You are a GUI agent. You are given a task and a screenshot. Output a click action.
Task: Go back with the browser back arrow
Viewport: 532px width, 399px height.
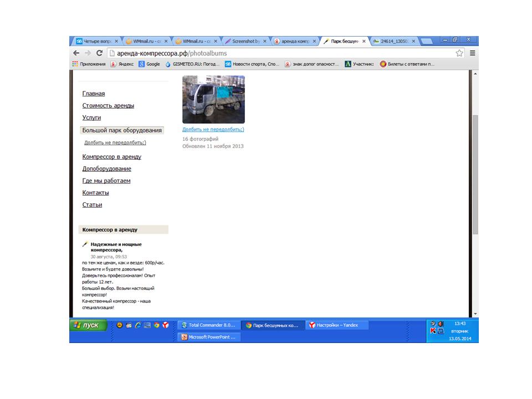76,53
